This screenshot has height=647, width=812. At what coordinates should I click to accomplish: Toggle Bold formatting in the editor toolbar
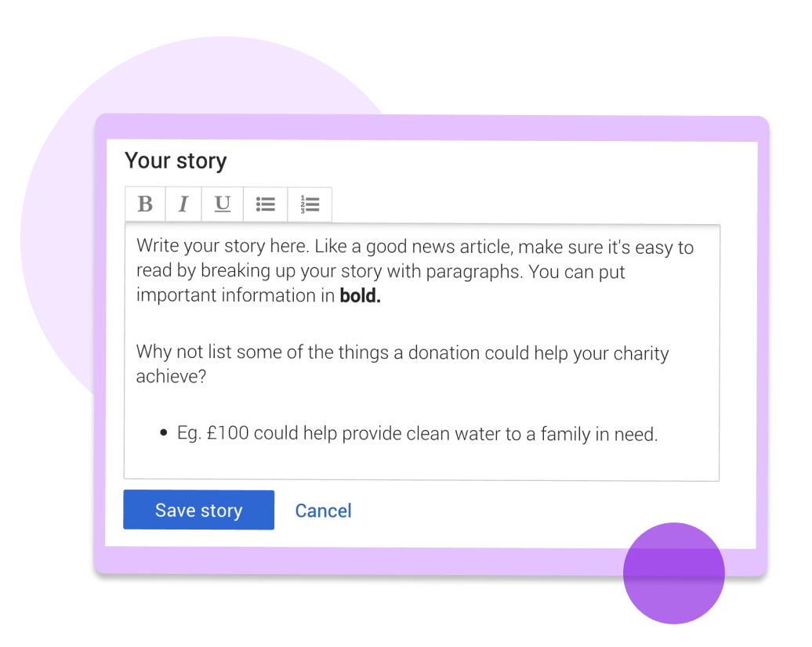[x=146, y=204]
